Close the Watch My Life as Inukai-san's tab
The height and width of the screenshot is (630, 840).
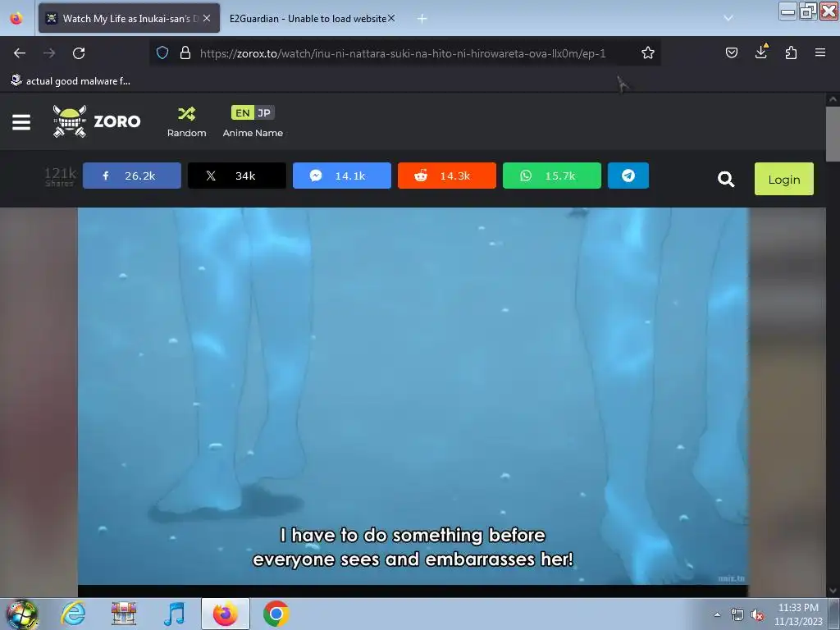pos(207,18)
